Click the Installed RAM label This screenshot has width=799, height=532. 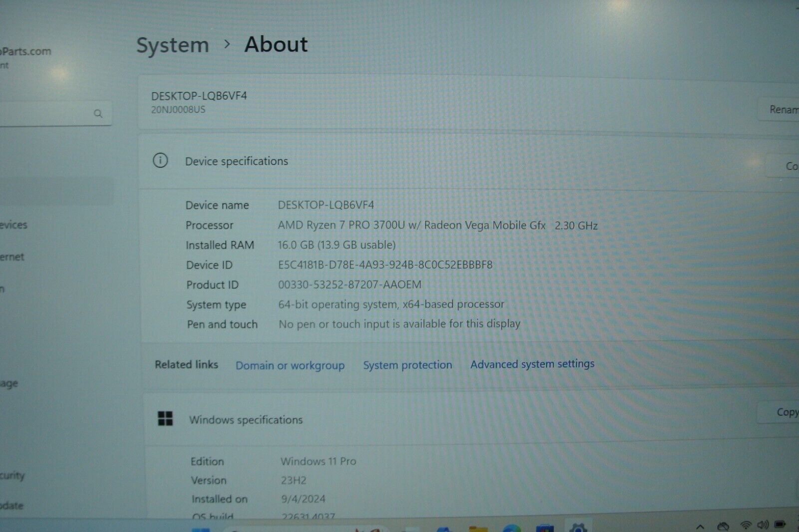[220, 245]
